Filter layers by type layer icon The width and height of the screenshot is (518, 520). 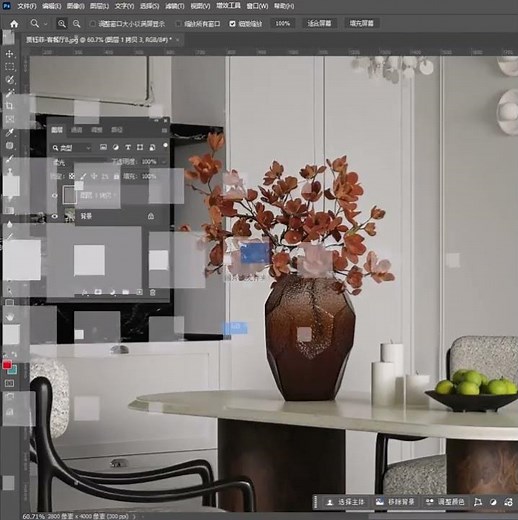coord(128,147)
